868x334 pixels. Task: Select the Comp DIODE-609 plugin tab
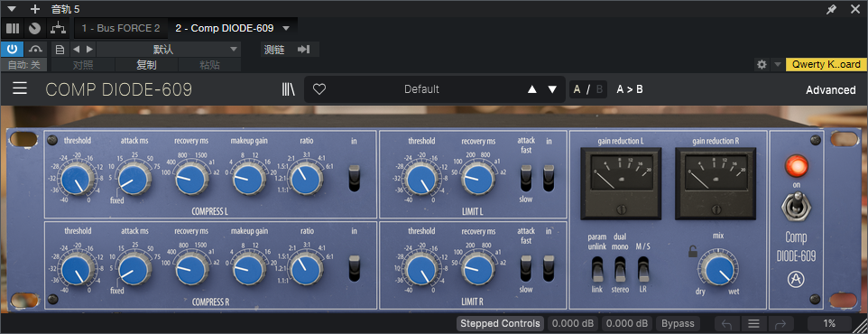click(224, 28)
